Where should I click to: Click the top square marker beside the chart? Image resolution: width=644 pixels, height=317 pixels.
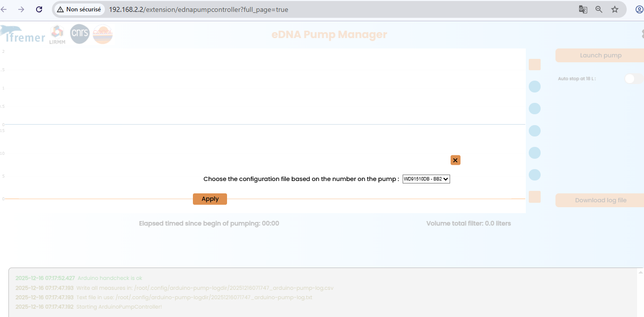pyautogui.click(x=535, y=65)
